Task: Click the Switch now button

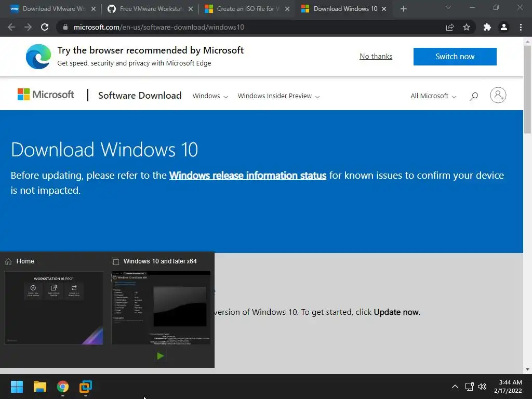Action: coord(455,56)
